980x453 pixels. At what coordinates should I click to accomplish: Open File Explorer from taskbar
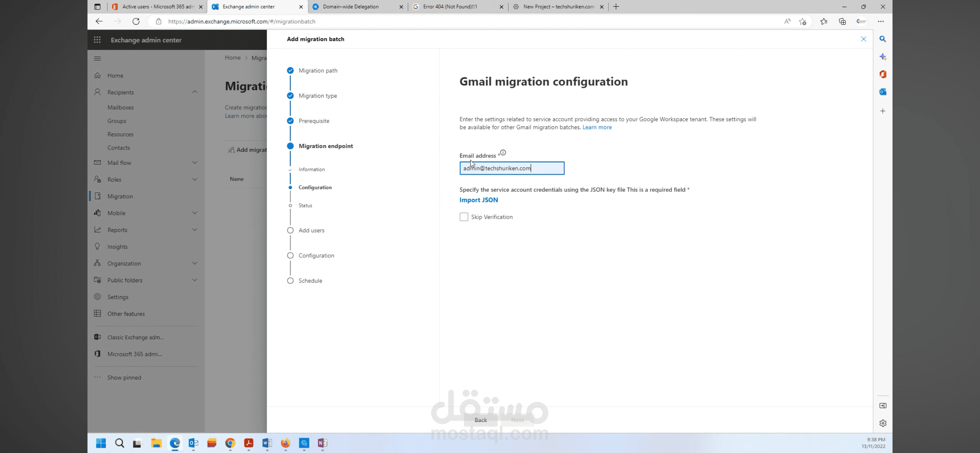point(156,443)
